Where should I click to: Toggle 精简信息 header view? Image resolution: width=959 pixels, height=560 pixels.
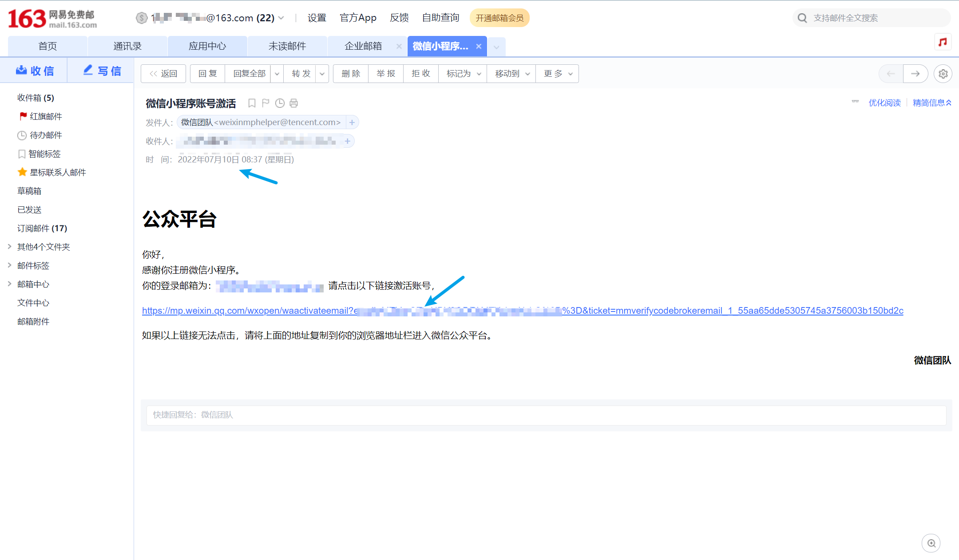[x=932, y=103]
